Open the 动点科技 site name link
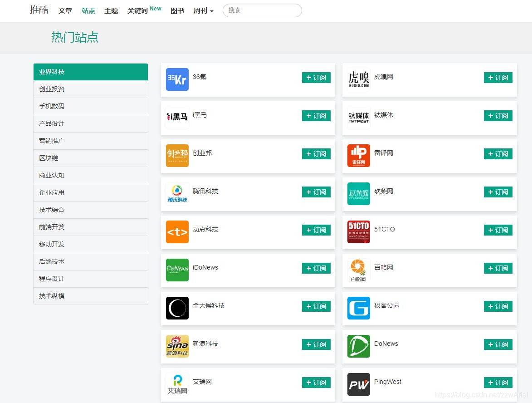Image resolution: width=532 pixels, height=403 pixels. pos(205,230)
